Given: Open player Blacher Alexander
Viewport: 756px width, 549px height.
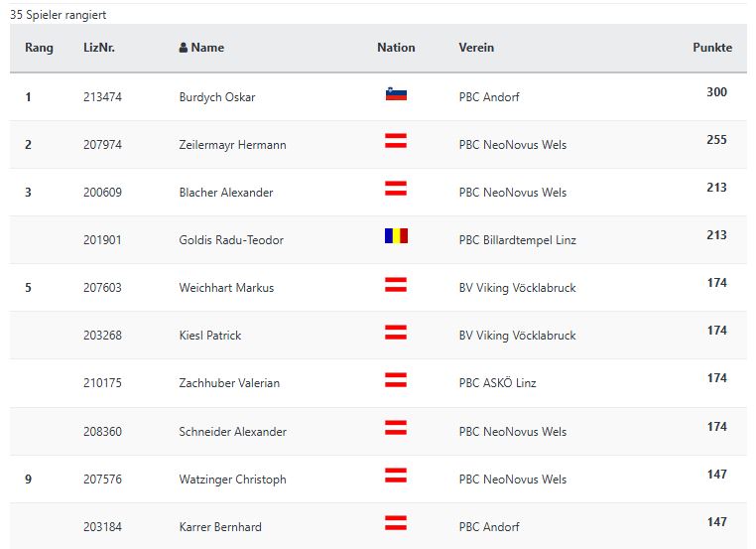Looking at the screenshot, I should [x=225, y=193].
